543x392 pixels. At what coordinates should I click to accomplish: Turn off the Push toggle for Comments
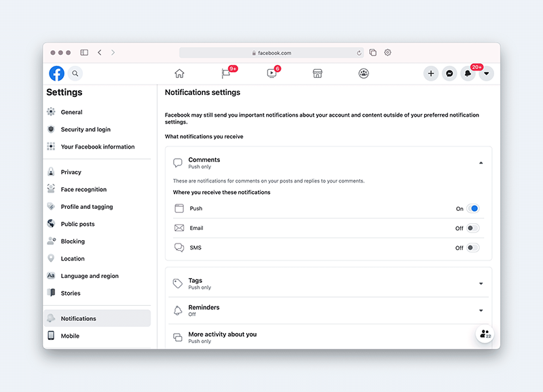(x=472, y=209)
